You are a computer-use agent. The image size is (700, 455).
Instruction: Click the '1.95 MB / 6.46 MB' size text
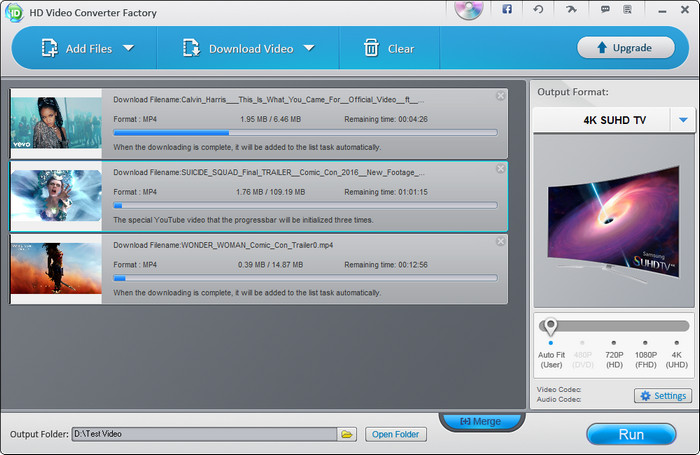(x=271, y=119)
